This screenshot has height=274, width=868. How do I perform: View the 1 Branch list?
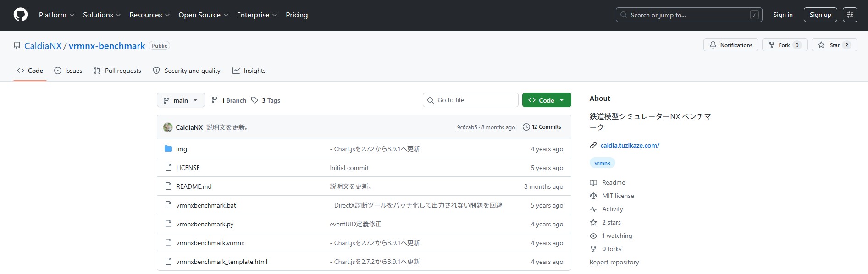[229, 100]
